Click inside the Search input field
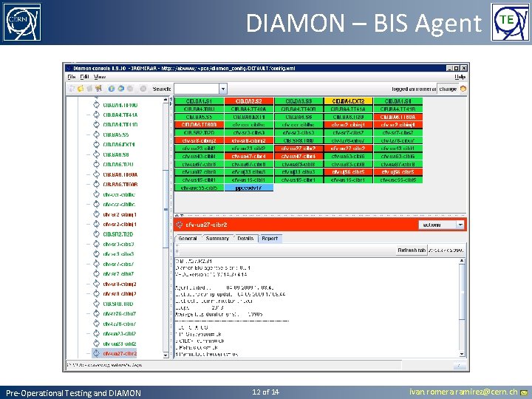This screenshot has height=399, width=532. pyautogui.click(x=197, y=89)
